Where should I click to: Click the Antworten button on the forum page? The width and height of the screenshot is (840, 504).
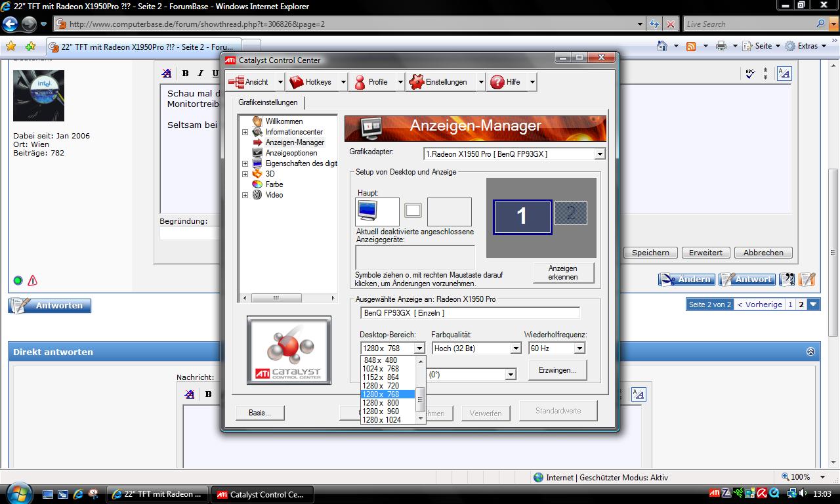(x=50, y=306)
